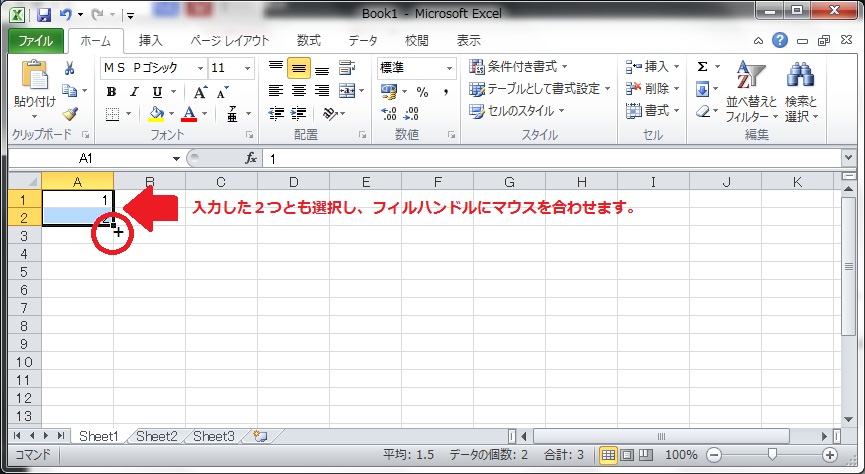Click increase decimal places icon
Viewport: 865px width, 474px height.
(x=389, y=114)
